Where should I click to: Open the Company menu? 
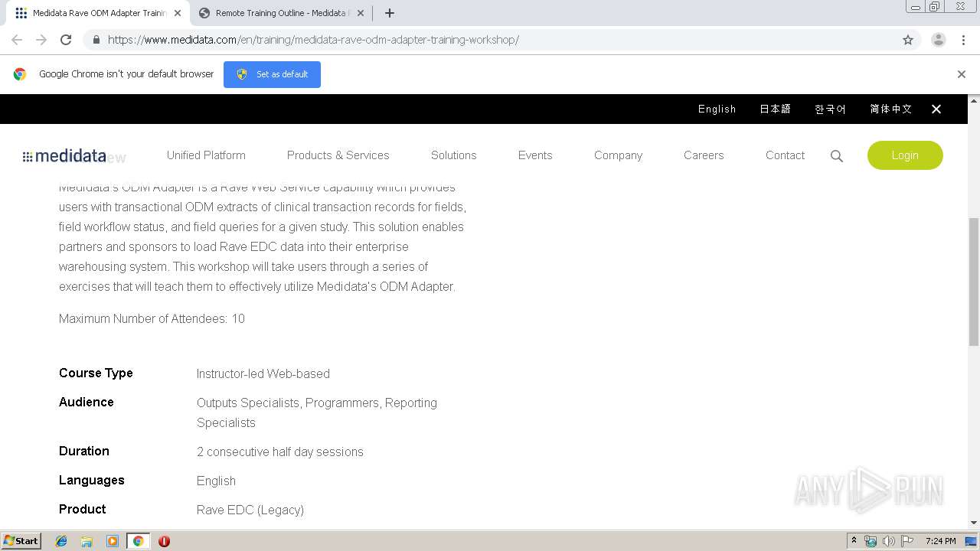click(x=618, y=155)
